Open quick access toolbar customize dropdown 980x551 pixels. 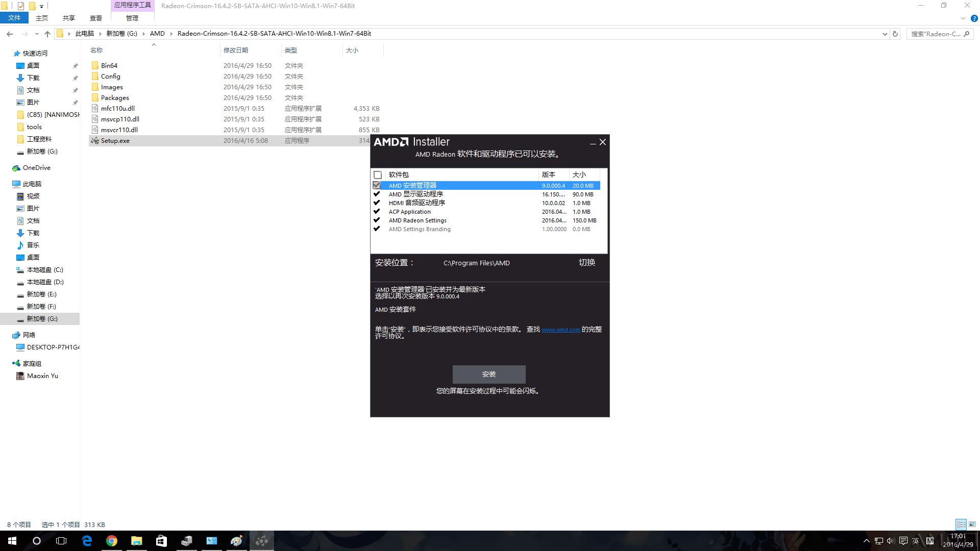point(41,6)
